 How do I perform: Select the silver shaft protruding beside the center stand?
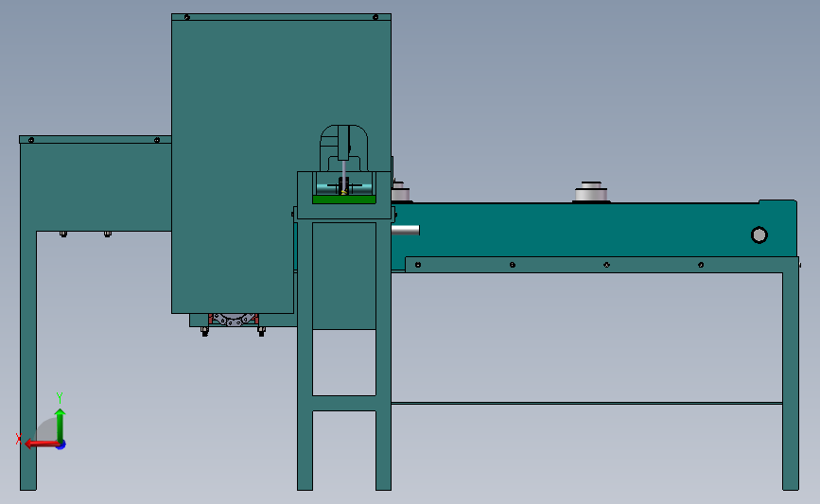coord(406,230)
